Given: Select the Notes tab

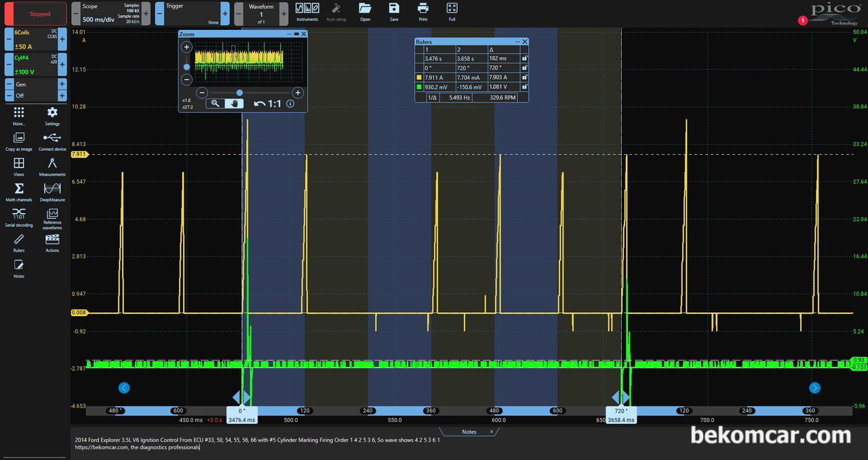Looking at the screenshot, I should coord(469,432).
